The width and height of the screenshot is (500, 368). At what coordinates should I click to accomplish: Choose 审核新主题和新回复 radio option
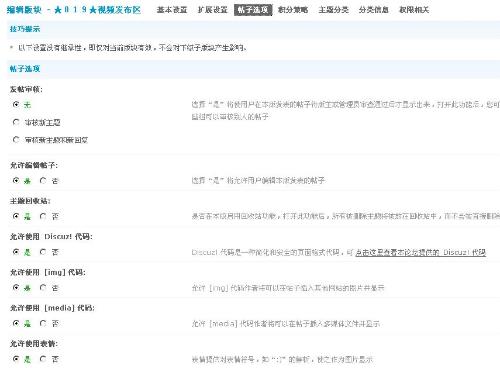pos(16,140)
